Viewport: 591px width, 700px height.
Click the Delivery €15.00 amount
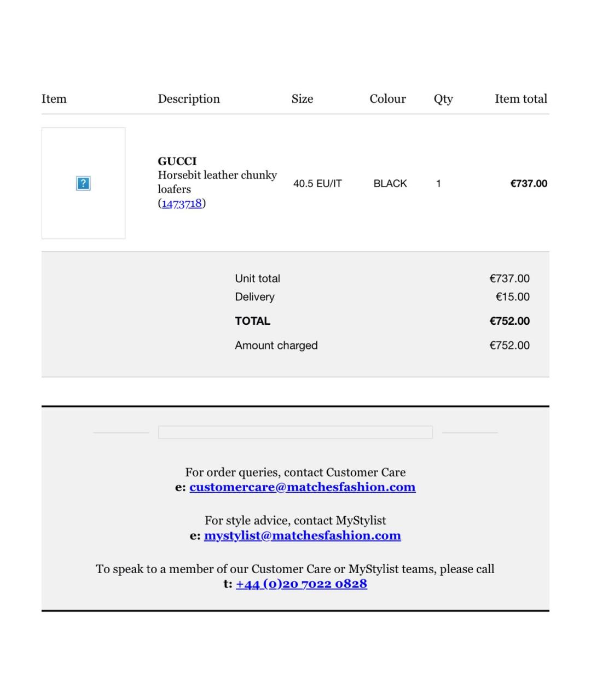513,297
